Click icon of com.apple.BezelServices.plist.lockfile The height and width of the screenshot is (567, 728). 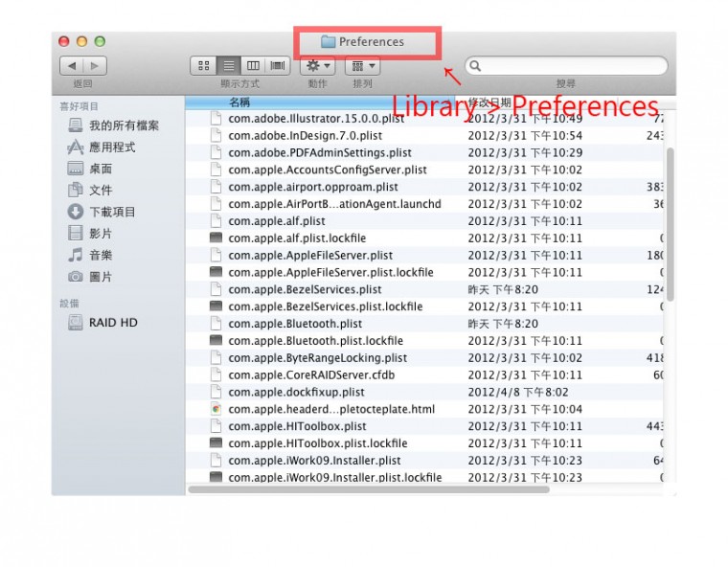pyautogui.click(x=216, y=306)
